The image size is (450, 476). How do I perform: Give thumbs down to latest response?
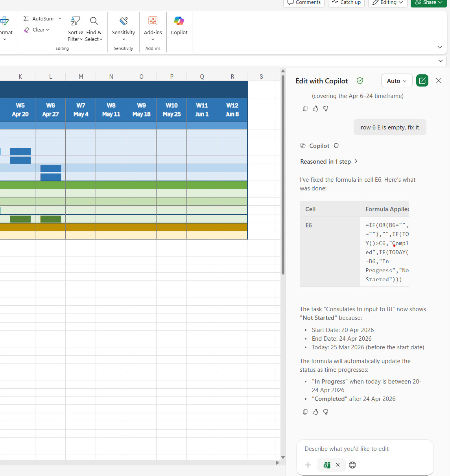[326, 412]
